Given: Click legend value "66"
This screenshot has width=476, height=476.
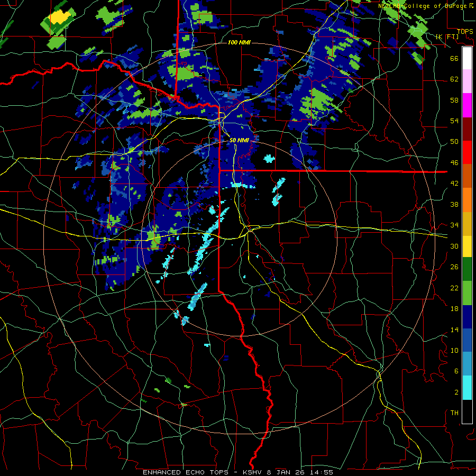Looking at the screenshot, I should click(x=454, y=58).
